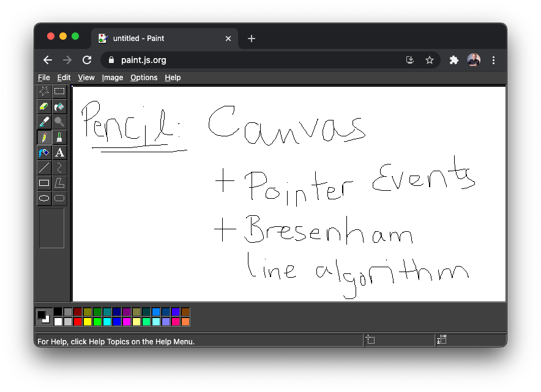Image resolution: width=541 pixels, height=392 pixels.
Task: Choose the Airbrush tool
Action: click(x=44, y=152)
